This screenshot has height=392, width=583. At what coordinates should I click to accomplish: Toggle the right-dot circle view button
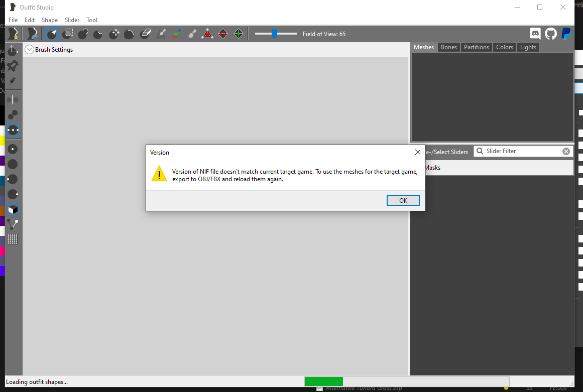point(13,194)
